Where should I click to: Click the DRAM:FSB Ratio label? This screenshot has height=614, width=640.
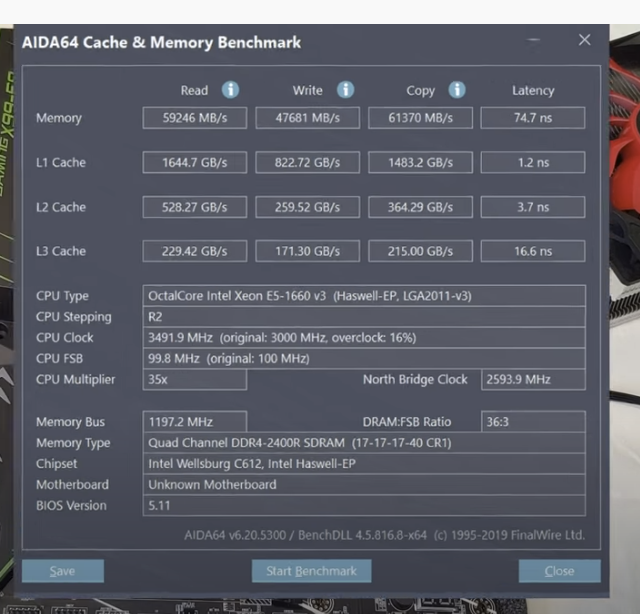click(x=407, y=422)
